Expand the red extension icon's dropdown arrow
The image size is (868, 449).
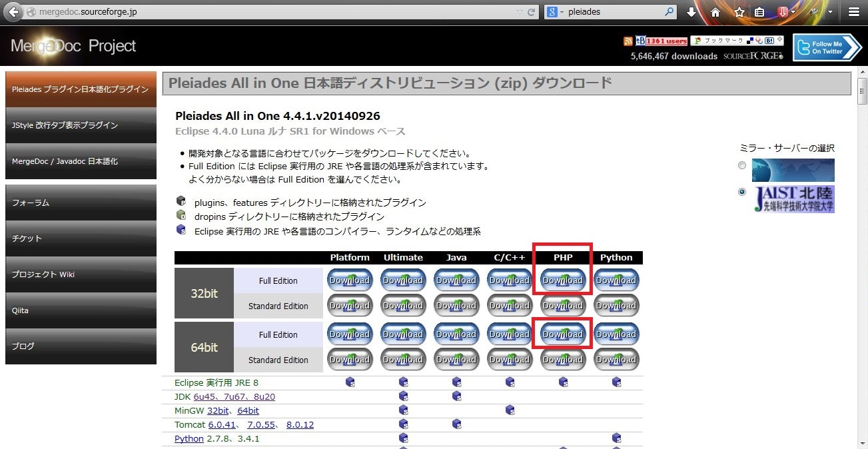pyautogui.click(x=795, y=12)
